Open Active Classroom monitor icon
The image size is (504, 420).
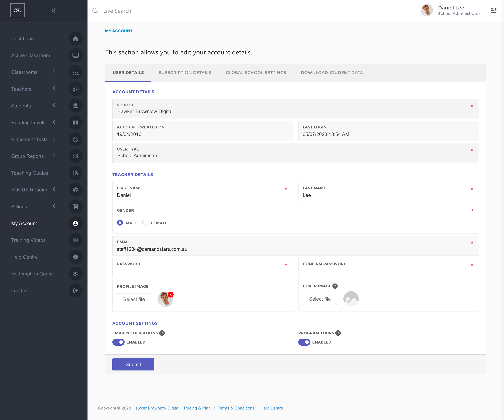[75, 55]
